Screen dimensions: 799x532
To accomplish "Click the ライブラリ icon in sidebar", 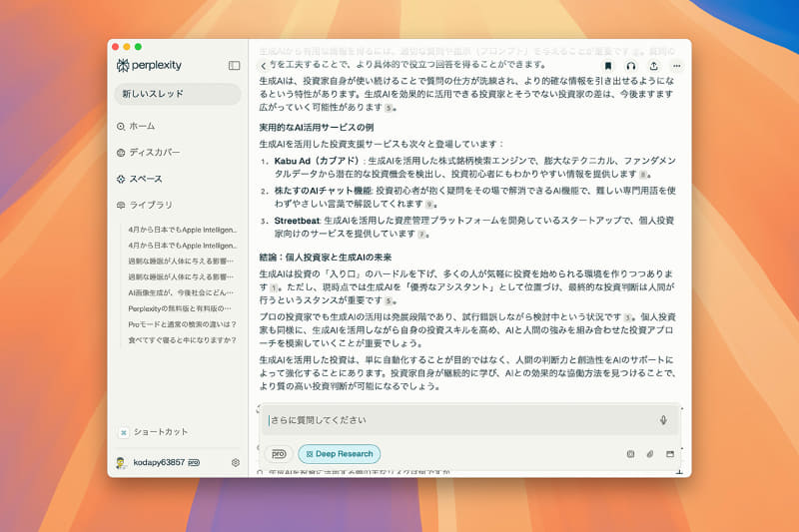I will [121, 206].
